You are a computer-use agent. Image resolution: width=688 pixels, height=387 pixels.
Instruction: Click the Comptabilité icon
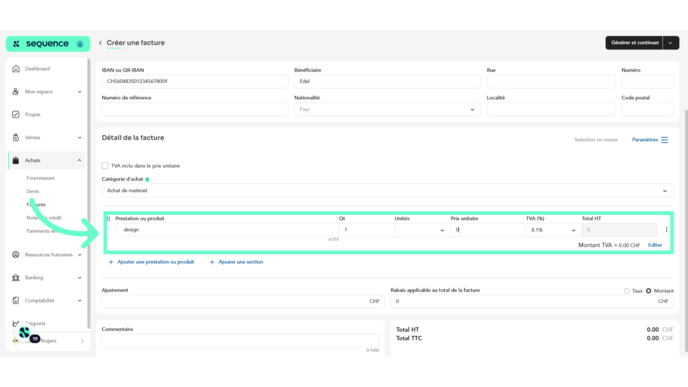pyautogui.click(x=16, y=301)
